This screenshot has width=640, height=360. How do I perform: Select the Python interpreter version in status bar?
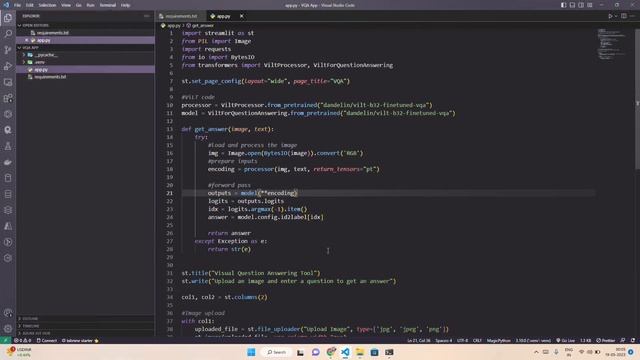coord(533,340)
